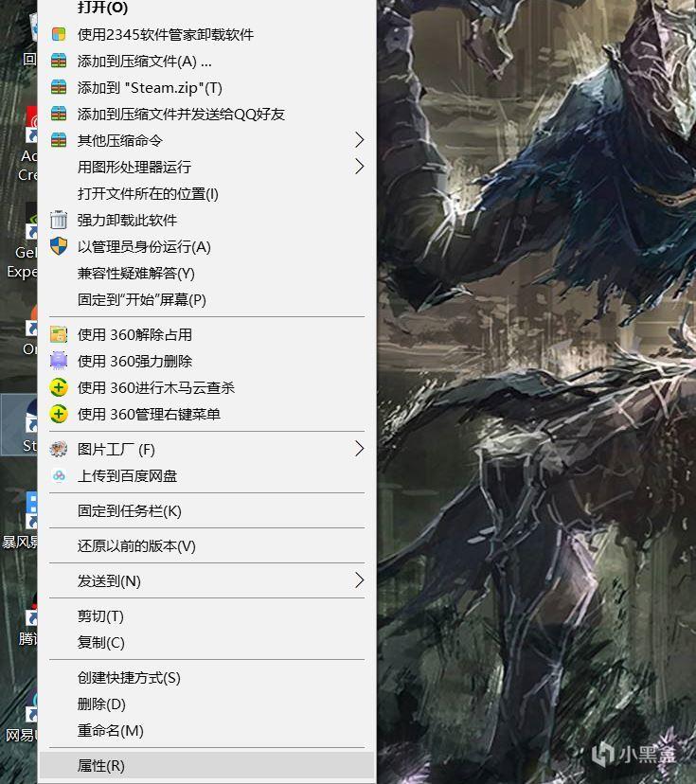
Task: Open 图片工厂 (F) entry
Action: coord(206,449)
